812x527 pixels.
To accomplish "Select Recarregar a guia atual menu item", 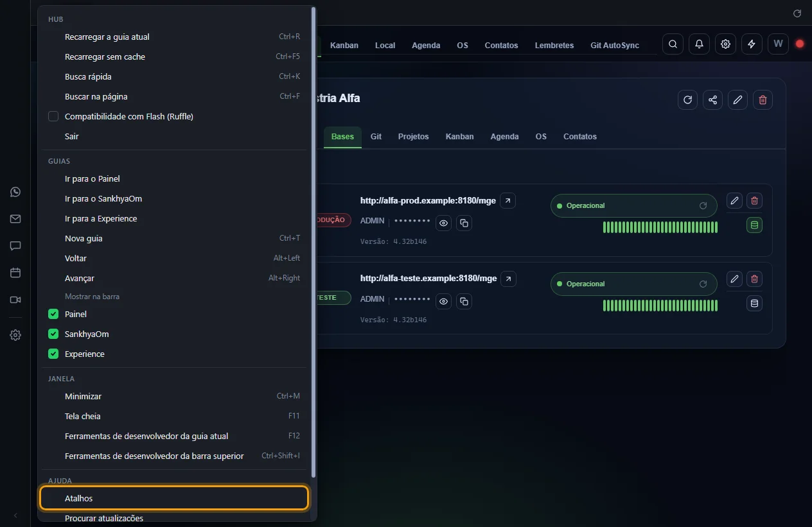I will tap(174, 37).
